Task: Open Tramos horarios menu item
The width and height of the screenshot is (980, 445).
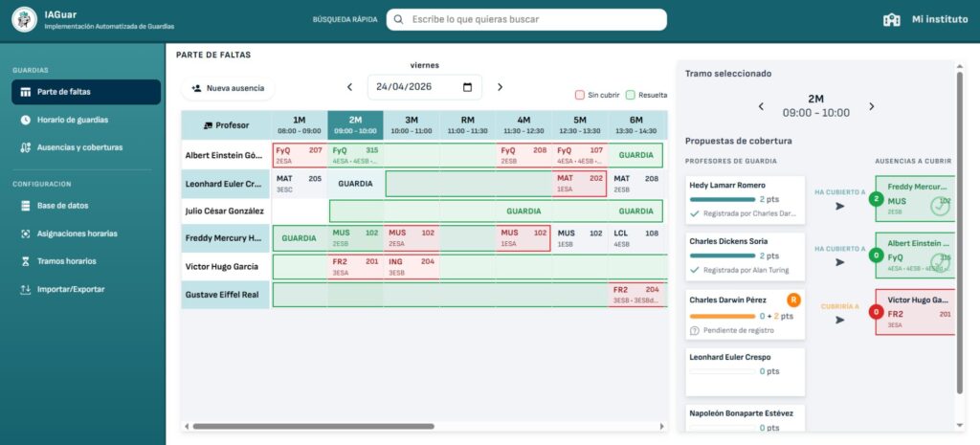Action: [x=86, y=261]
